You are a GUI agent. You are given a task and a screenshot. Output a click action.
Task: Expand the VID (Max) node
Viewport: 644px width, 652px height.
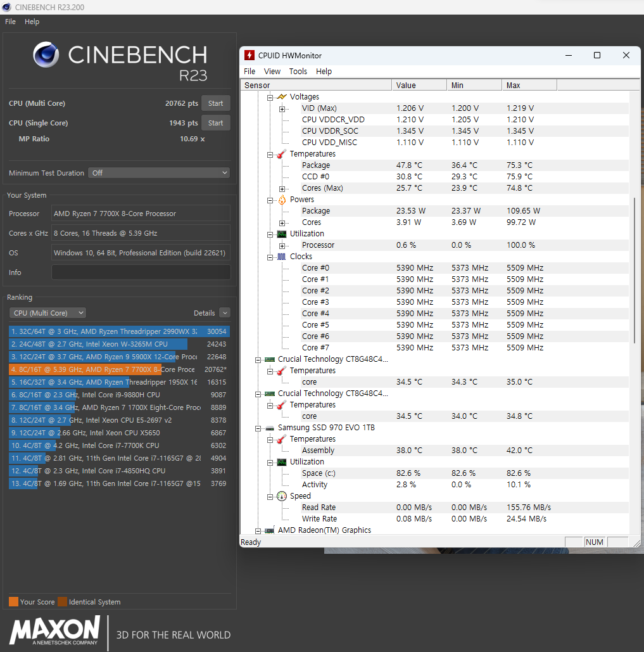(282, 109)
